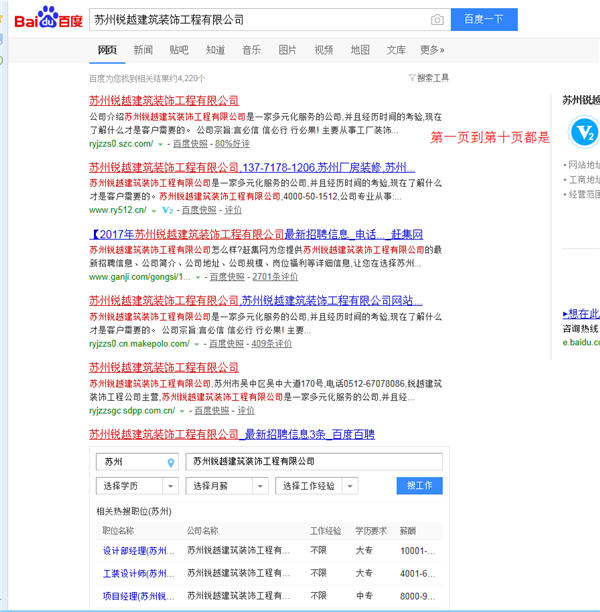Image resolution: width=600 pixels, height=612 pixels.
Task: Click www.ganji.com/gongsi green URL
Action: [140, 277]
